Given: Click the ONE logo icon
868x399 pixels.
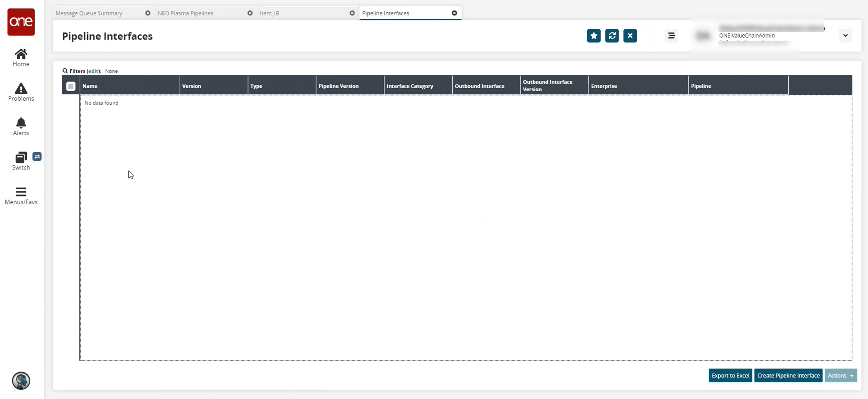Looking at the screenshot, I should tap(21, 22).
